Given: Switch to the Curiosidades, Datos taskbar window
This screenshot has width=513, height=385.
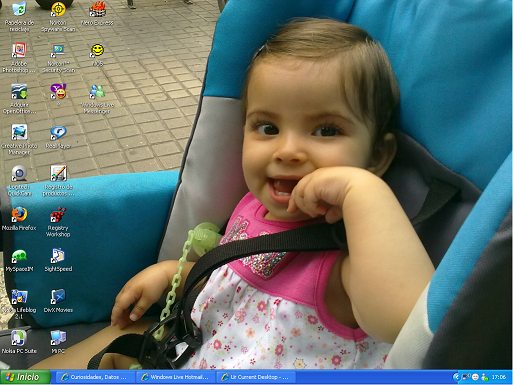Looking at the screenshot, I should pyautogui.click(x=93, y=377).
